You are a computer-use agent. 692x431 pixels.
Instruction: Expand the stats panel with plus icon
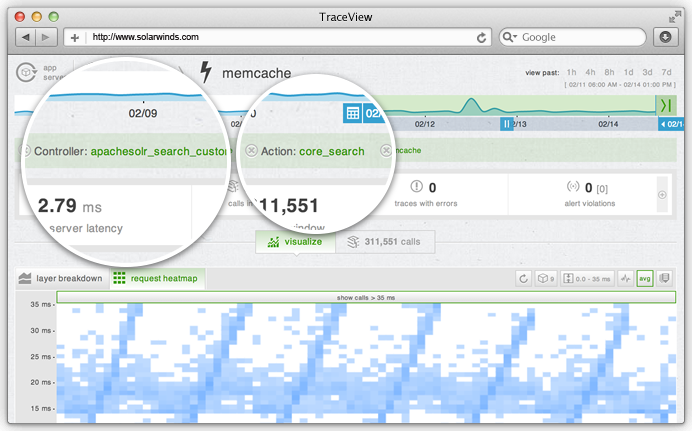click(662, 195)
